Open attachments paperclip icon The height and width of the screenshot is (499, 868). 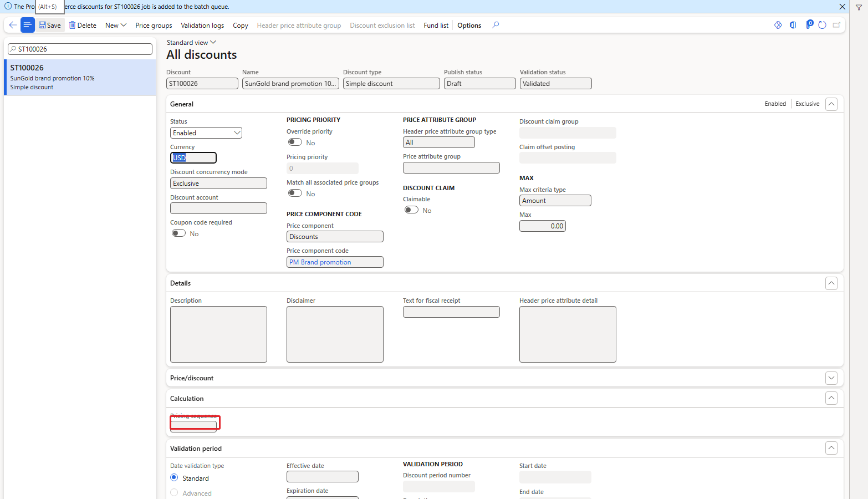click(x=809, y=25)
